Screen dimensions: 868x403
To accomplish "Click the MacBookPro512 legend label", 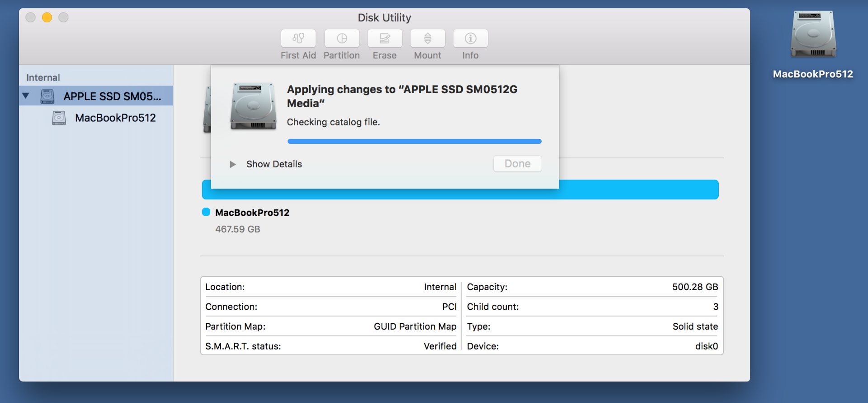I will tap(252, 212).
